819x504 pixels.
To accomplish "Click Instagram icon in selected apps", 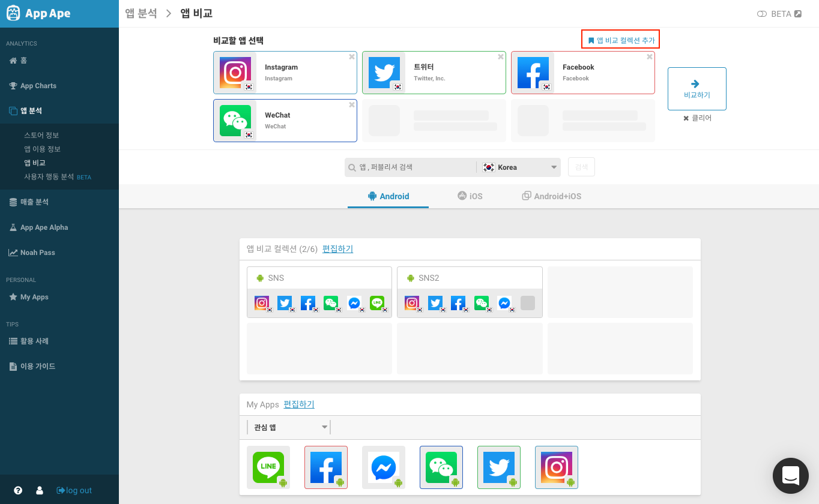I will pyautogui.click(x=235, y=73).
